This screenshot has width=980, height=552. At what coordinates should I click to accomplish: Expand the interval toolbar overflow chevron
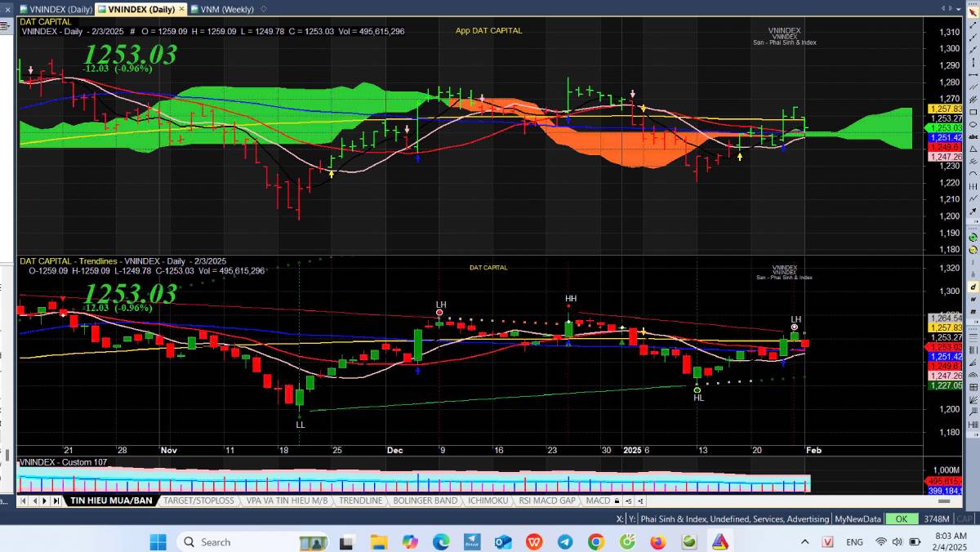click(x=976, y=322)
